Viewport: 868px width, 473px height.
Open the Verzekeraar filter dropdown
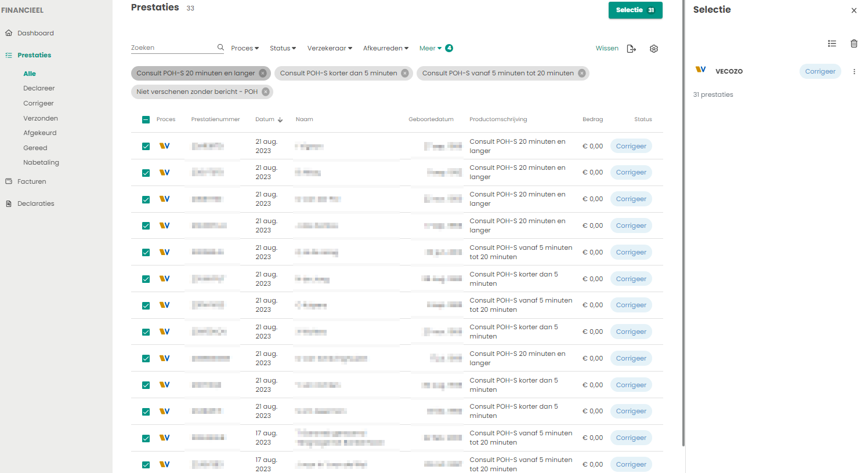pyautogui.click(x=329, y=48)
